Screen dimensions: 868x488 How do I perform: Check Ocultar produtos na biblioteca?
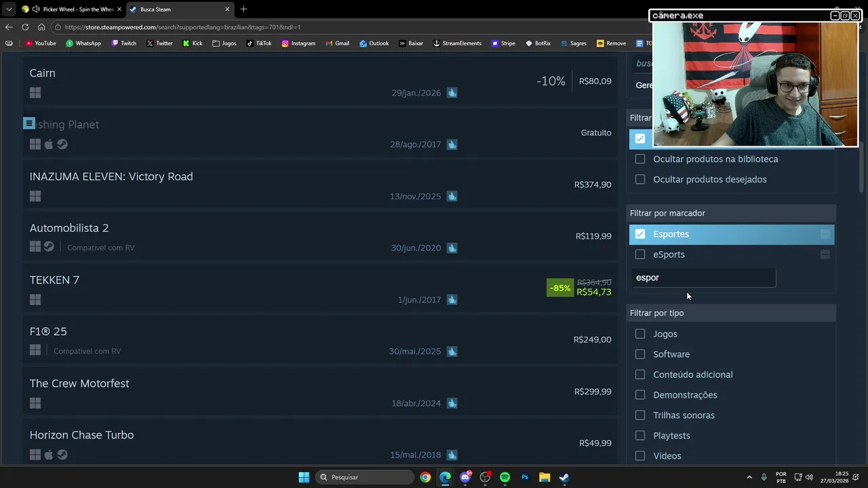(x=640, y=159)
